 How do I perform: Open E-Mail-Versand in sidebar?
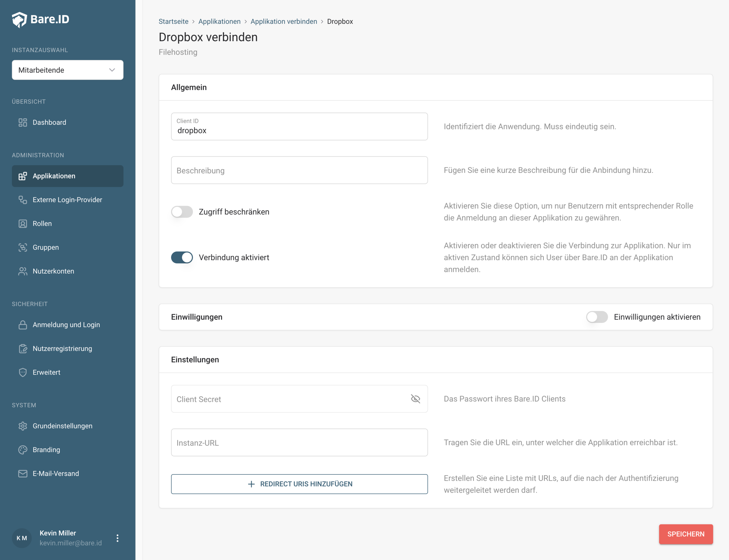point(68,474)
